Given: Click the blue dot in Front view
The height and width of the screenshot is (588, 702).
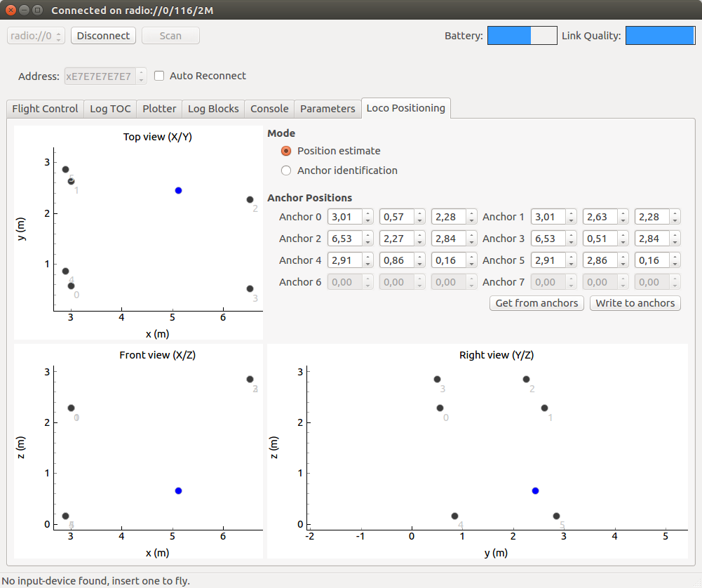Looking at the screenshot, I should coord(178,491).
